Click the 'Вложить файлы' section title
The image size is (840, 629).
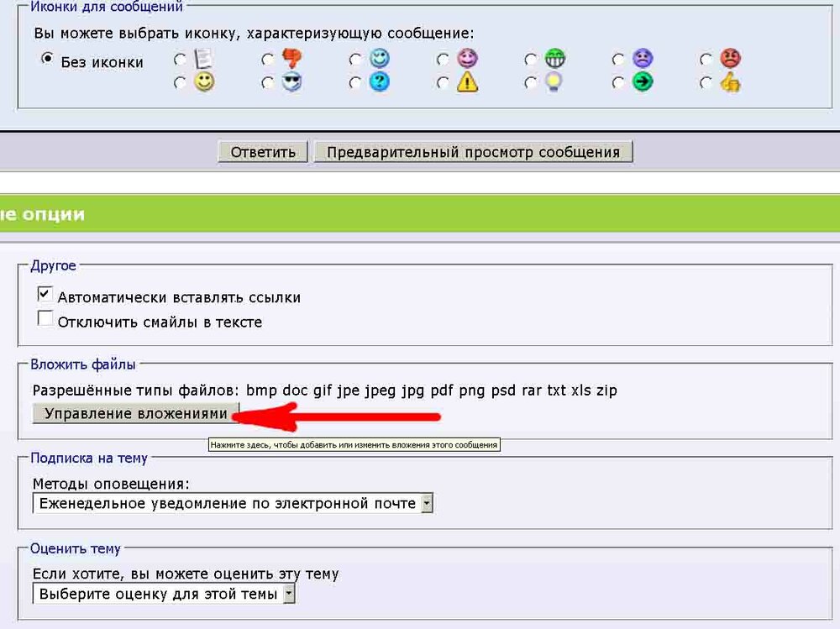point(83,364)
